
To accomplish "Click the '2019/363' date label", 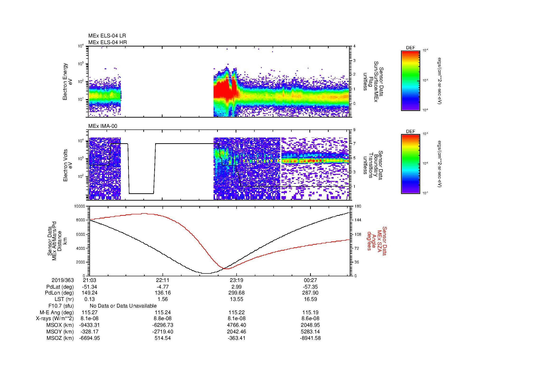I will tap(63, 280).
